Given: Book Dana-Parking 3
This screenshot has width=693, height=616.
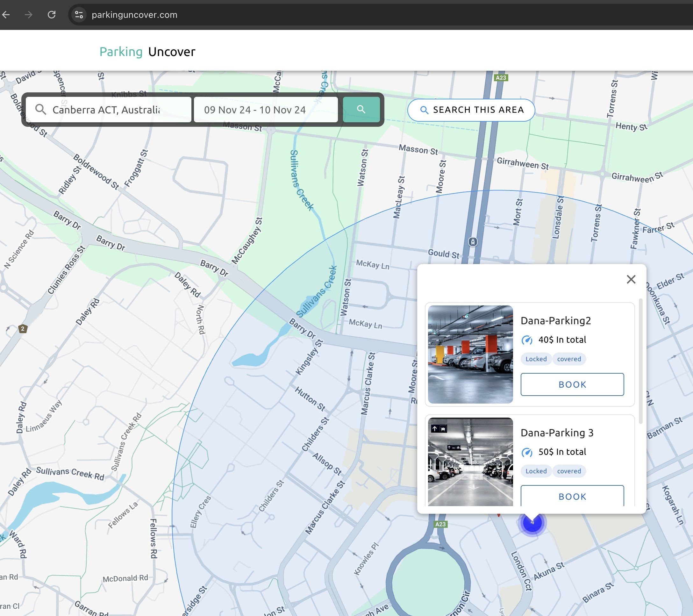Looking at the screenshot, I should (x=572, y=496).
